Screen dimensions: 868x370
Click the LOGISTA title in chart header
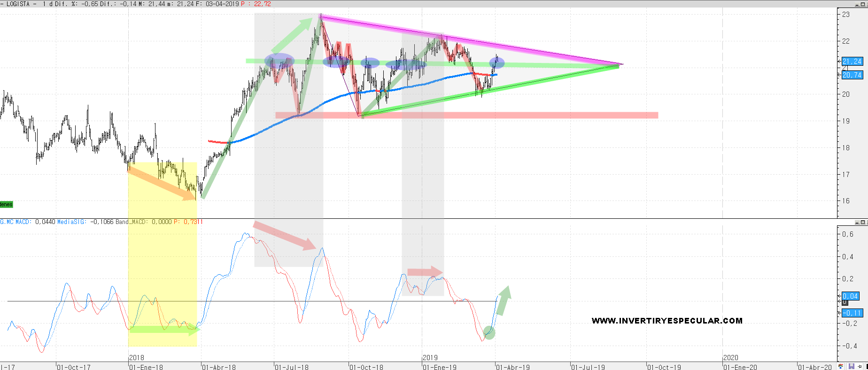18,4
